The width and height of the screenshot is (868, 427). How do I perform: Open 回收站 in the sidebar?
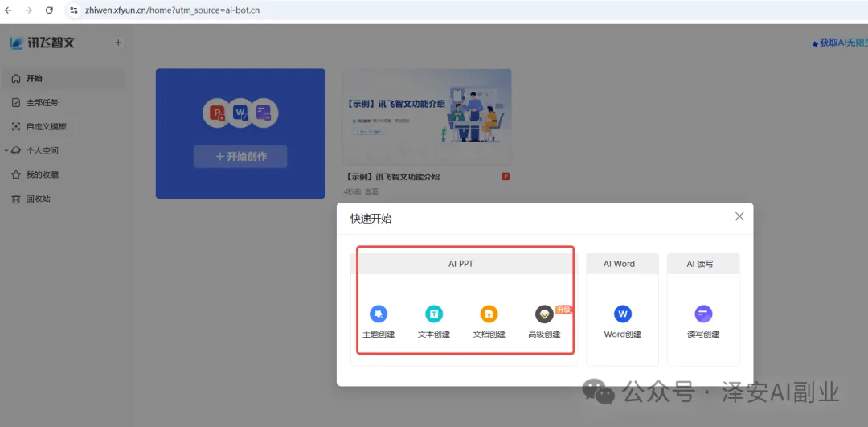(x=63, y=199)
